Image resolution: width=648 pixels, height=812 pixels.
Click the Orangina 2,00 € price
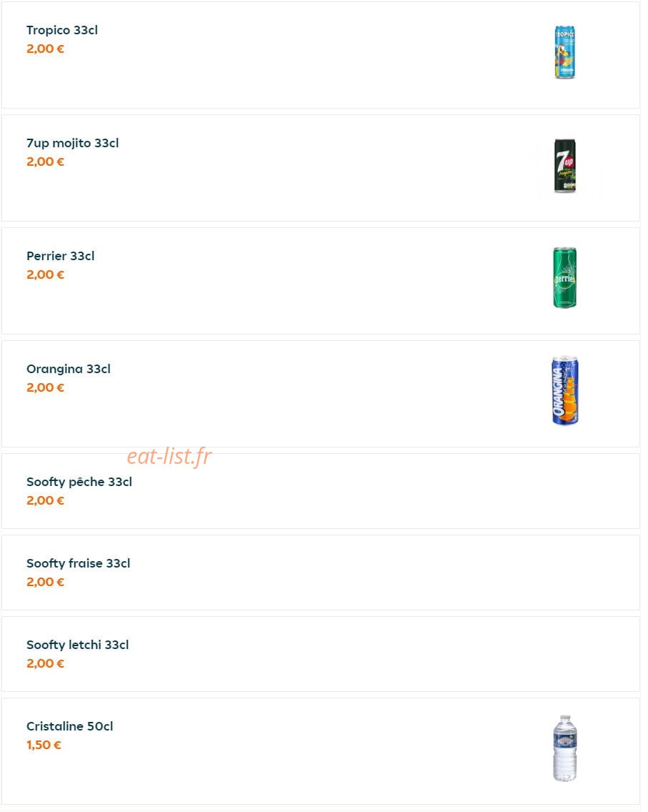(x=46, y=387)
